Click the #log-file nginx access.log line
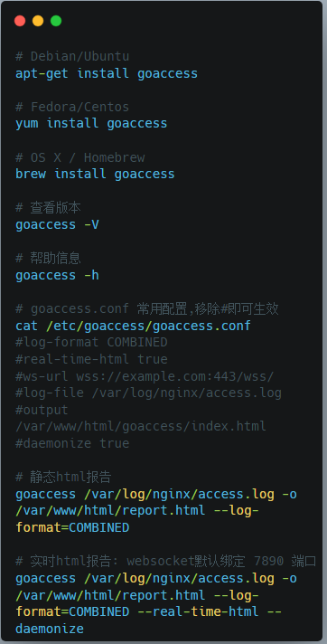327x644 pixels. point(148,393)
